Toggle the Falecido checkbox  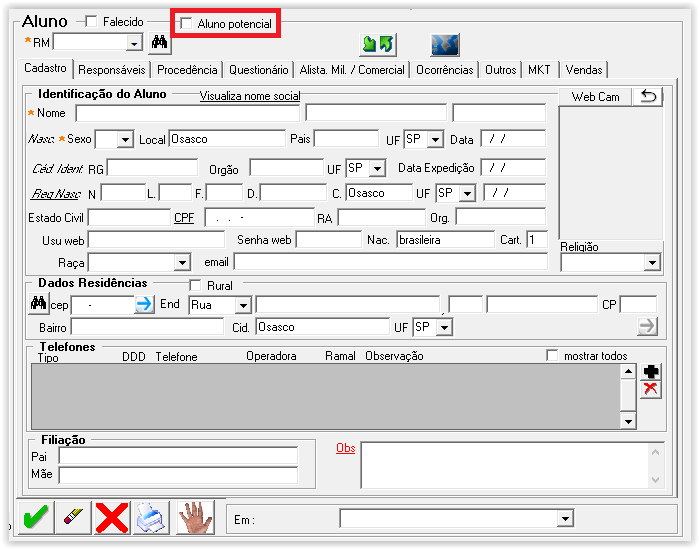(x=91, y=21)
